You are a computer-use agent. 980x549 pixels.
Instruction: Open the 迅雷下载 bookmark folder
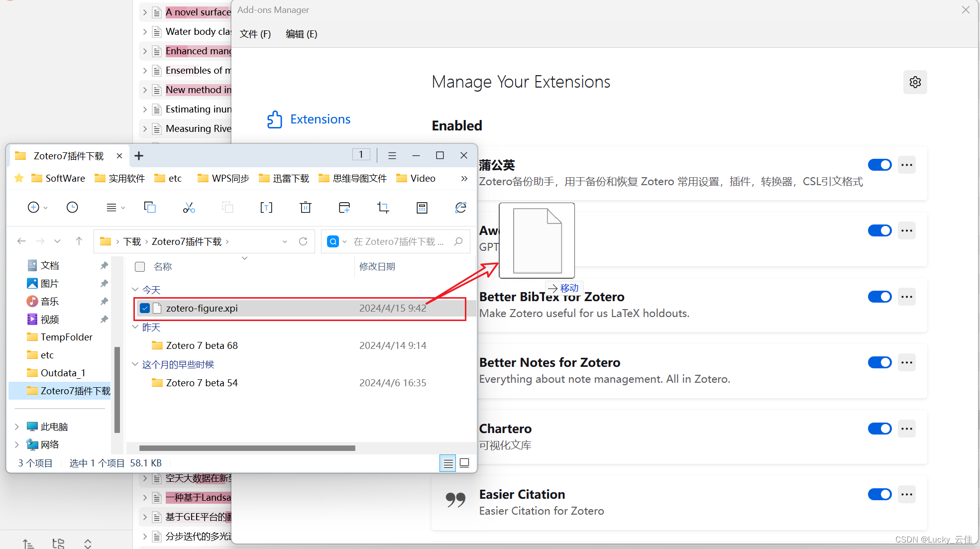pos(284,179)
